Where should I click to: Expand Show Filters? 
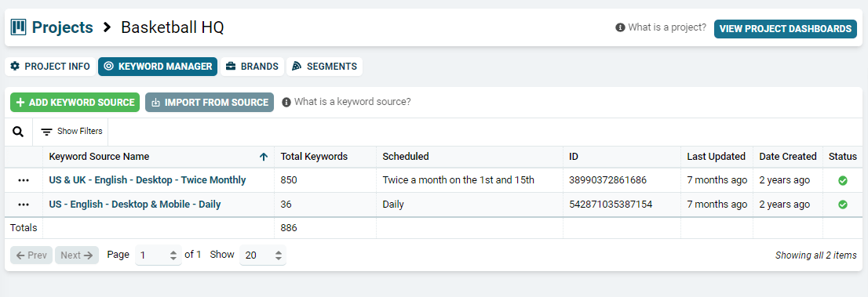coord(72,132)
